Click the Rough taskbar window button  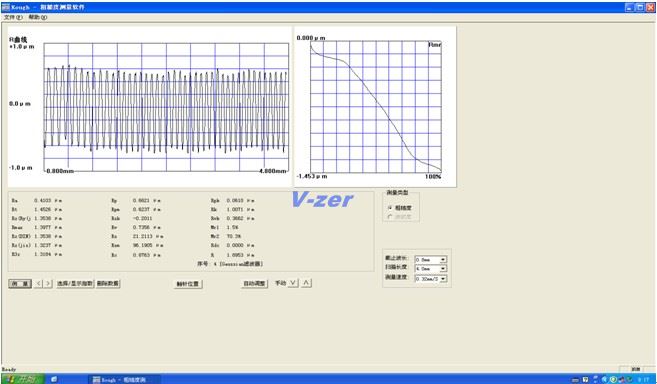pos(124,380)
